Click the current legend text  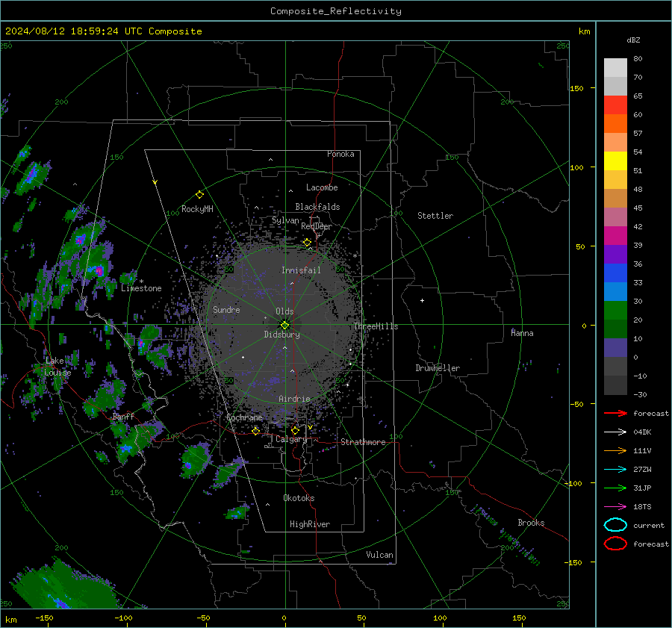[649, 525]
